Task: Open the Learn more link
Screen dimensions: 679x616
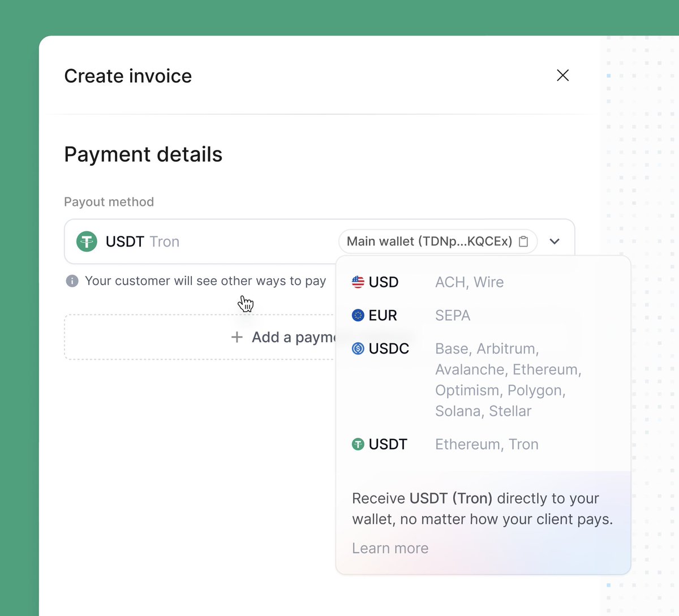Action: (x=390, y=548)
